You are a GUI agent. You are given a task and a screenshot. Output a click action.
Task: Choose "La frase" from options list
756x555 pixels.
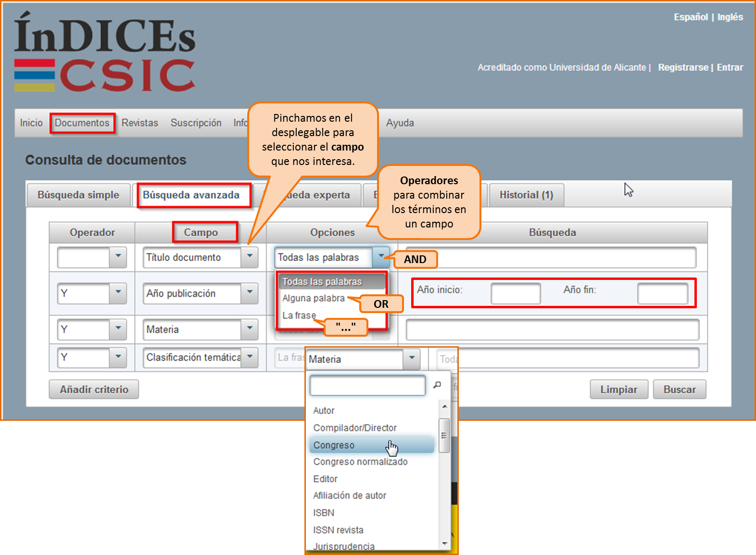[299, 315]
